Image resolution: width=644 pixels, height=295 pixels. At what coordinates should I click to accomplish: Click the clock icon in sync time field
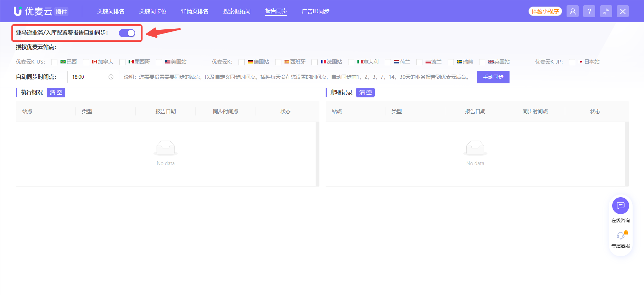coord(111,77)
